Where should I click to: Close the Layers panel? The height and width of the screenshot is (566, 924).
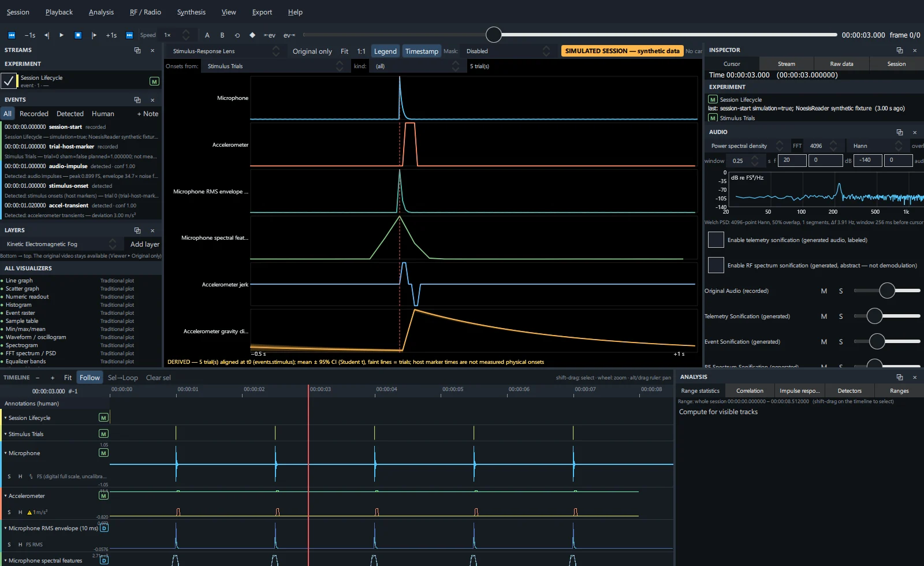pyautogui.click(x=152, y=230)
